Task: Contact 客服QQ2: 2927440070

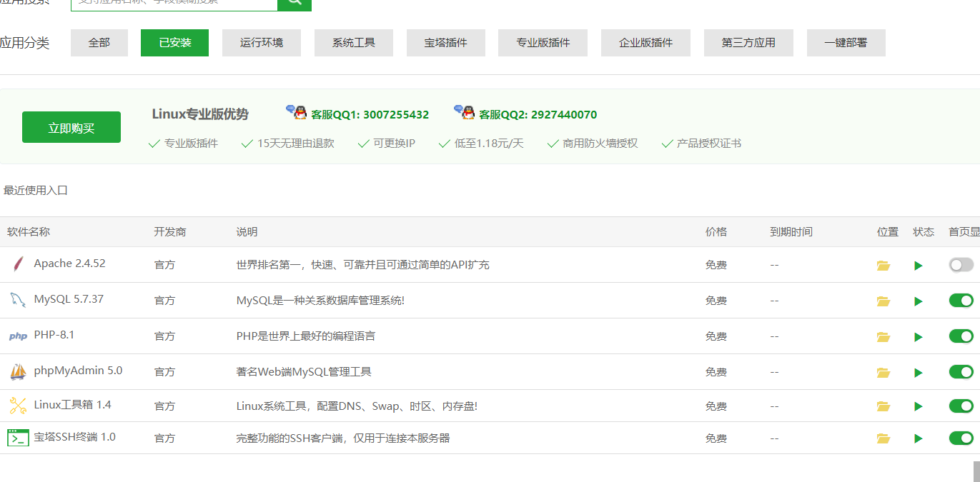Action: [538, 114]
